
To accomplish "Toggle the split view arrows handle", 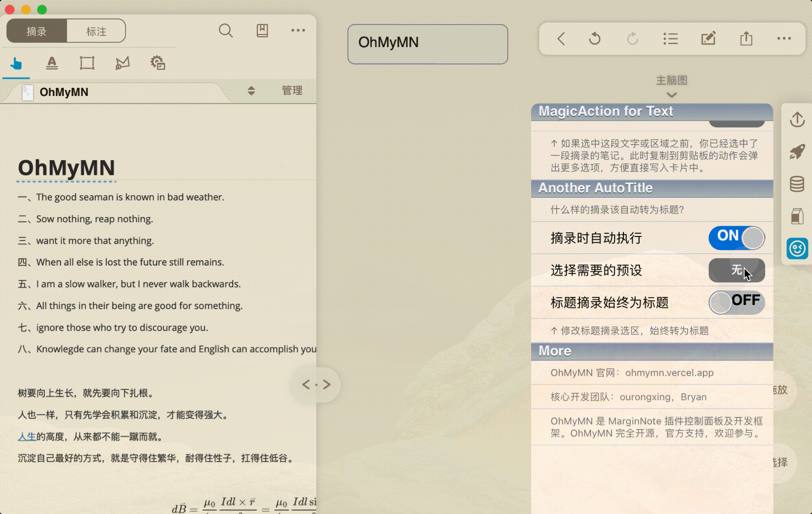I will pyautogui.click(x=316, y=384).
